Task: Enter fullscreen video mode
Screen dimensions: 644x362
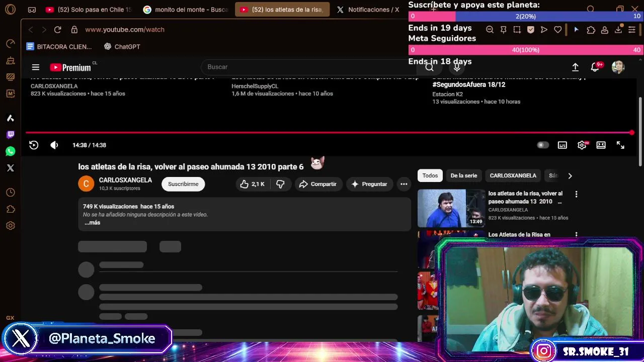Action: [620, 145]
